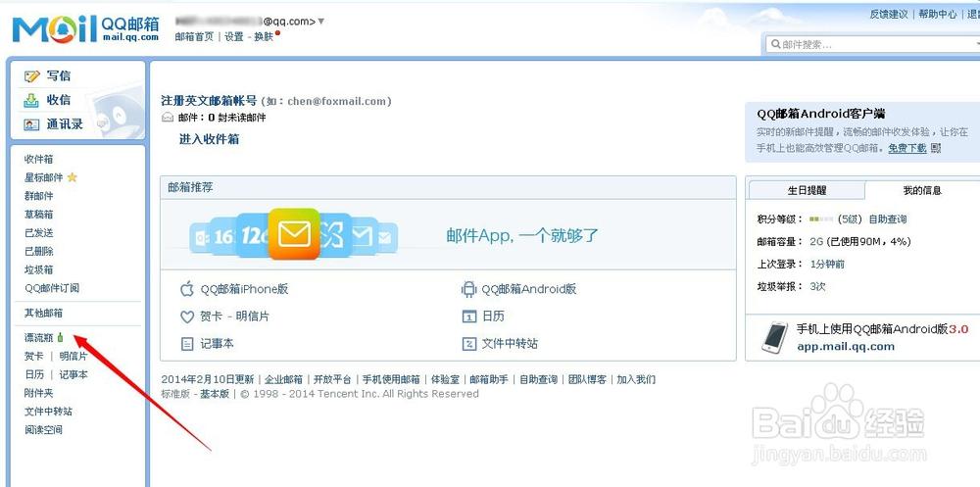Screen dimensions: 980x487
Task: Open 草稿箱 drafts folder
Action: pos(39,215)
